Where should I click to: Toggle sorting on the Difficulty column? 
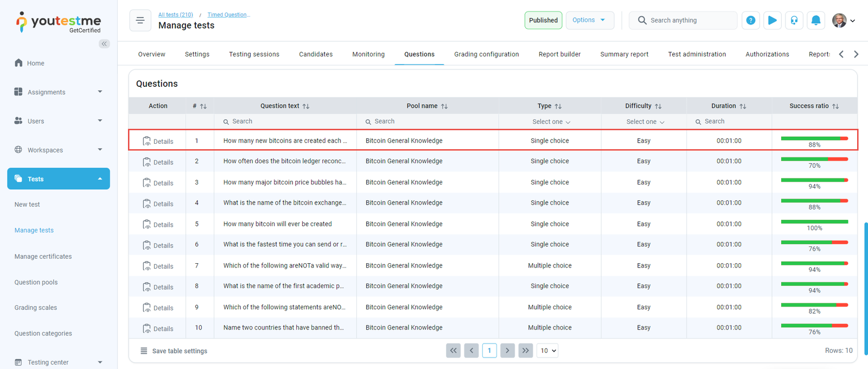[x=658, y=106]
